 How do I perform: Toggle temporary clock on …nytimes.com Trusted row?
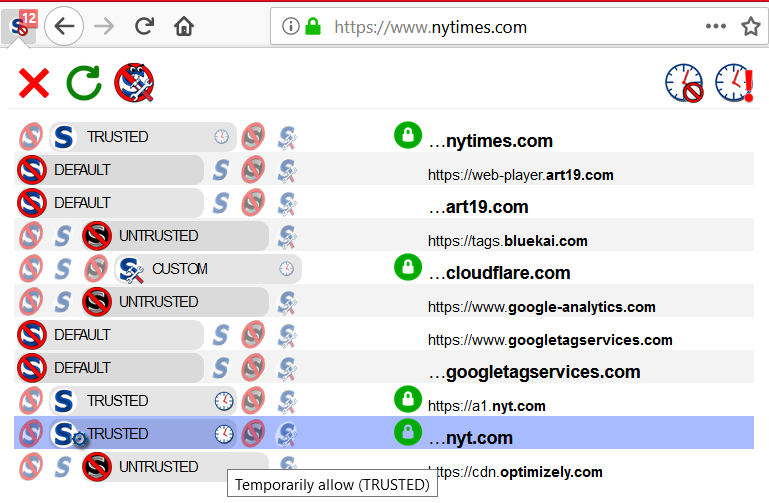[x=221, y=137]
